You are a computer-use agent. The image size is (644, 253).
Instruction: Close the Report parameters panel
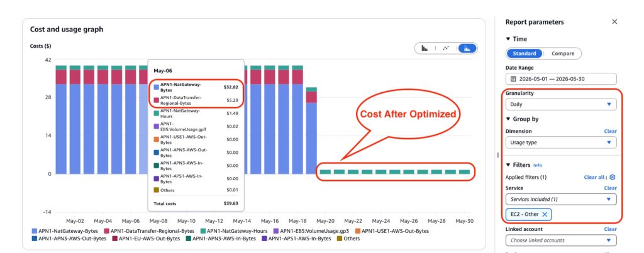click(614, 22)
